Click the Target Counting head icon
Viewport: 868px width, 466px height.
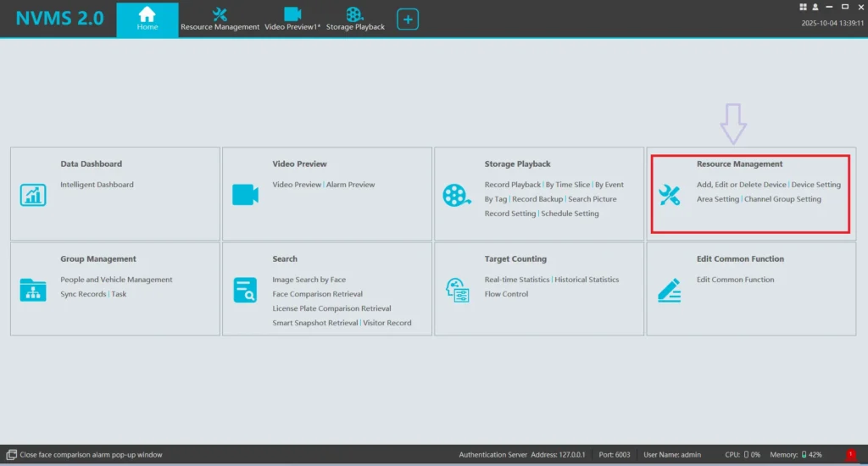pos(457,290)
